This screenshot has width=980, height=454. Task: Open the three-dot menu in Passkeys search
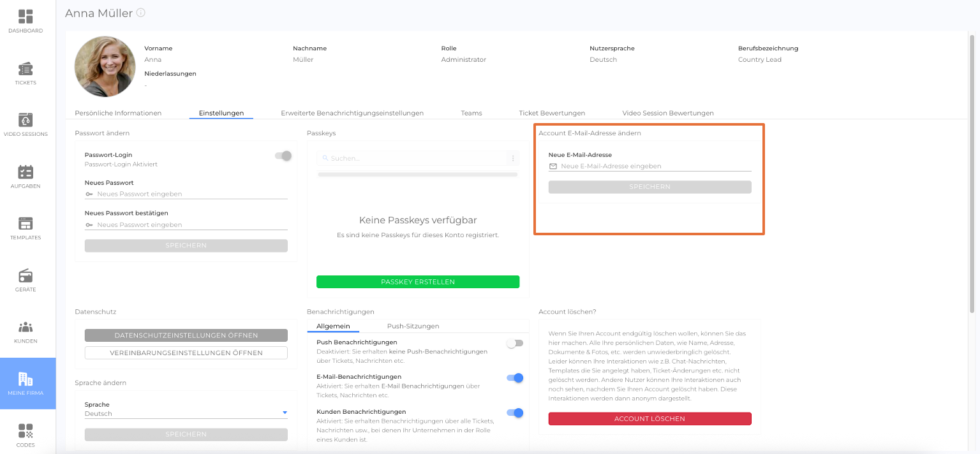[x=512, y=158]
